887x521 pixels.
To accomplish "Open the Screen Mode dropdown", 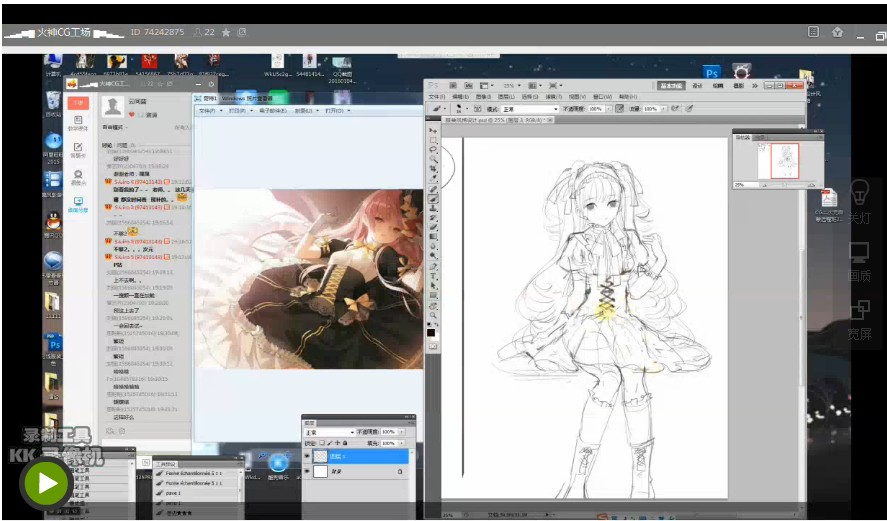I will 556,85.
